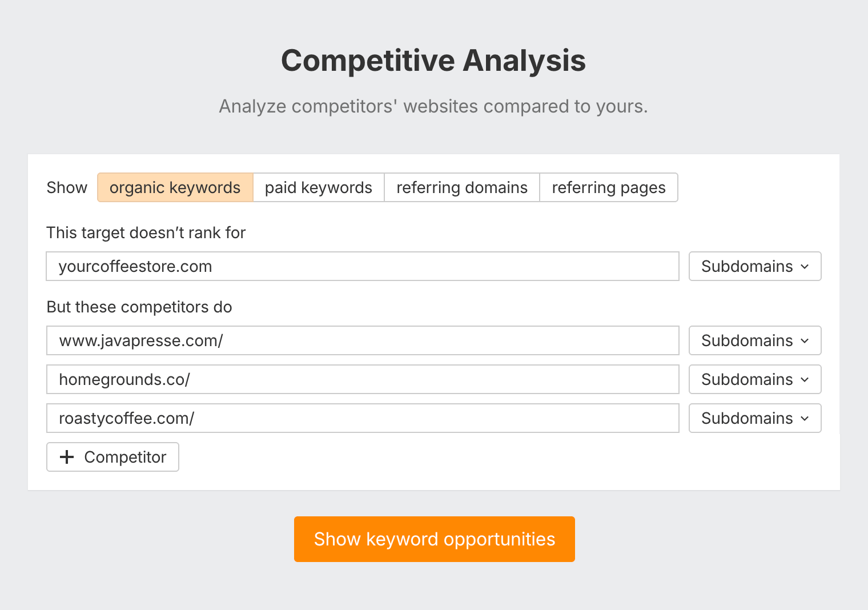Switch to referring pages

[608, 187]
